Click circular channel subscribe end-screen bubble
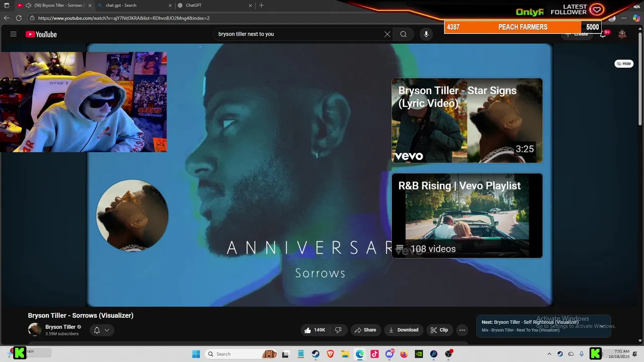The height and width of the screenshot is (362, 644). tap(132, 215)
